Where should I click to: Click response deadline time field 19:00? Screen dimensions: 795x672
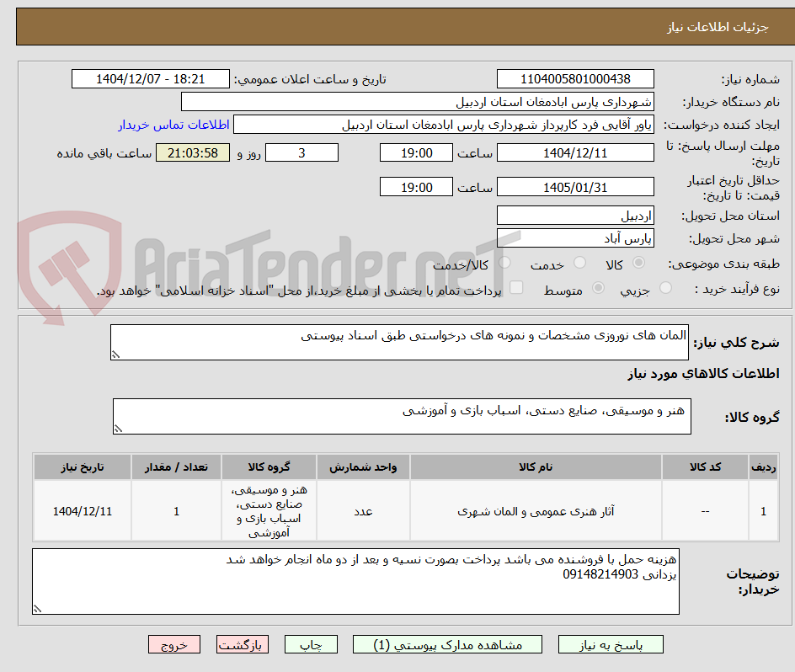click(416, 152)
